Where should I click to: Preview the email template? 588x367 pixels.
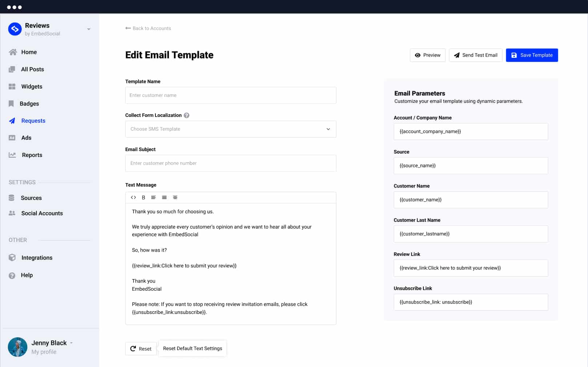(427, 55)
